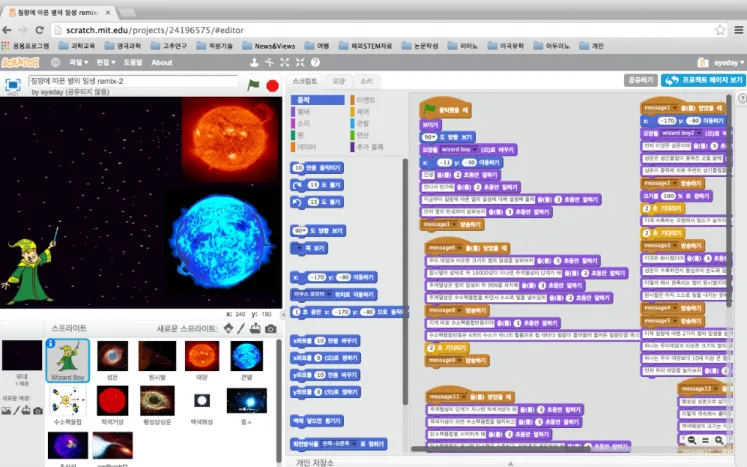Select the 태양 sun sprite thumbnail
The width and height of the screenshot is (747, 467).
click(x=202, y=360)
